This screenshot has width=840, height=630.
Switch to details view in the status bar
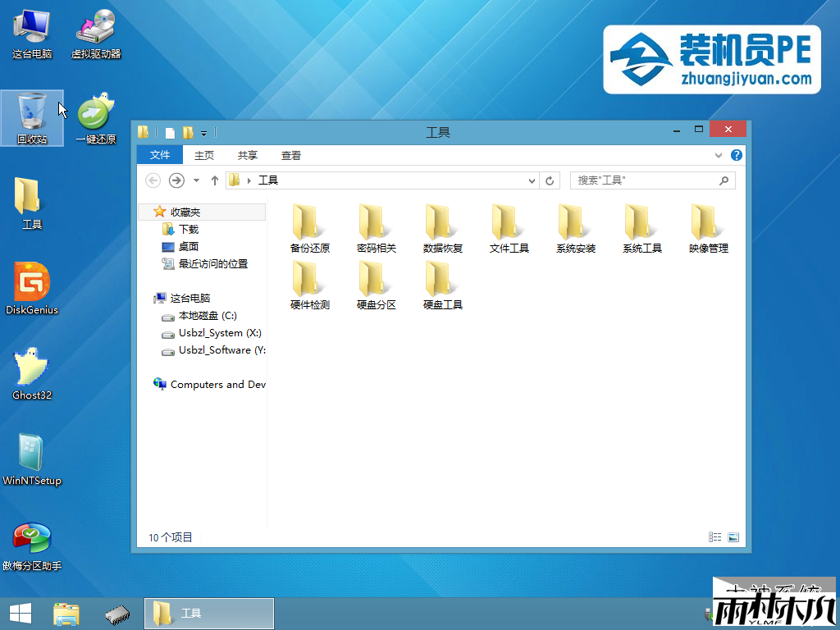click(x=715, y=537)
